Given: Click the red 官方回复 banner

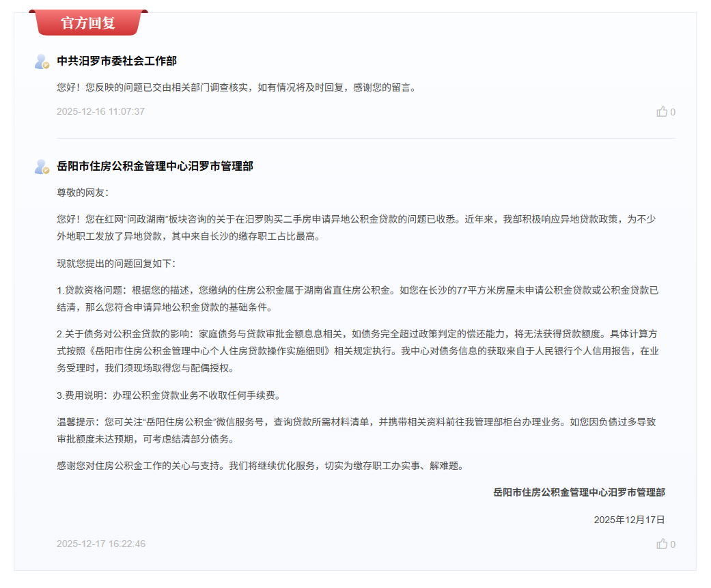Looking at the screenshot, I should tap(89, 23).
